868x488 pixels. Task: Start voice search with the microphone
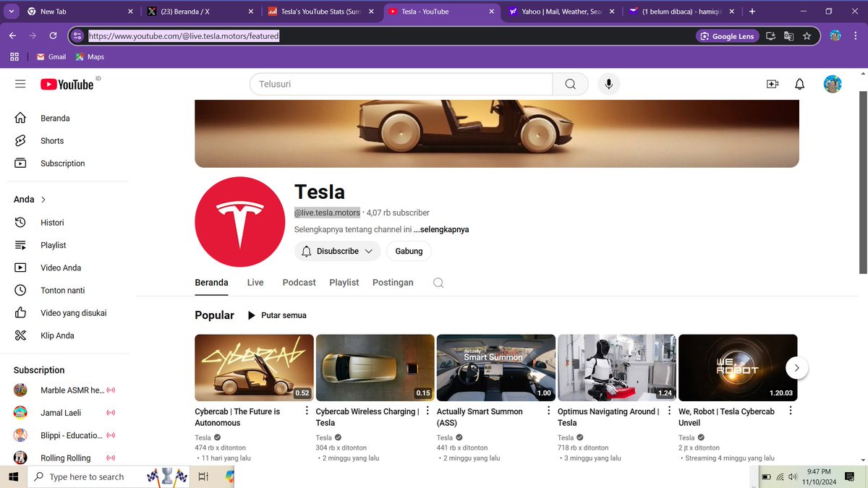[608, 84]
